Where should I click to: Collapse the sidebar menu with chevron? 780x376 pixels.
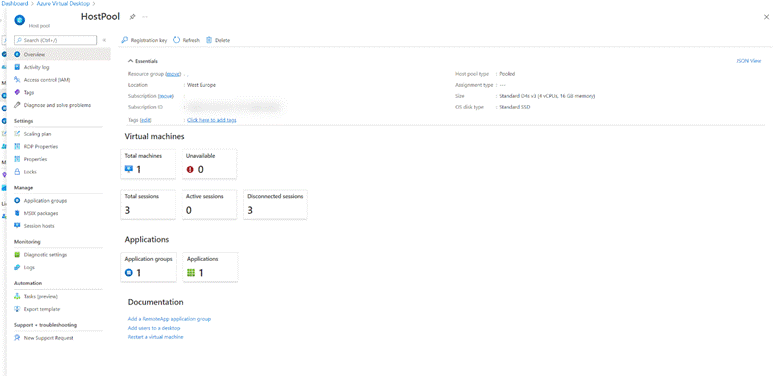click(x=104, y=40)
